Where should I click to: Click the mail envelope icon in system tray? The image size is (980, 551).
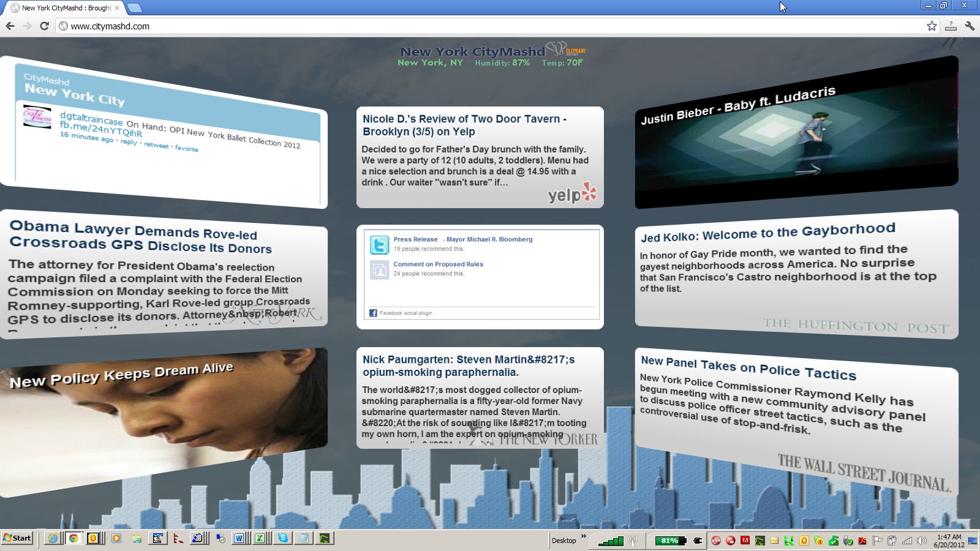775,541
